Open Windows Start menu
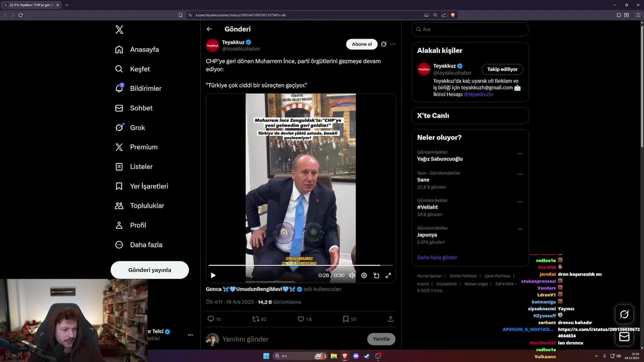Image resolution: width=644 pixels, height=362 pixels. (x=266, y=356)
